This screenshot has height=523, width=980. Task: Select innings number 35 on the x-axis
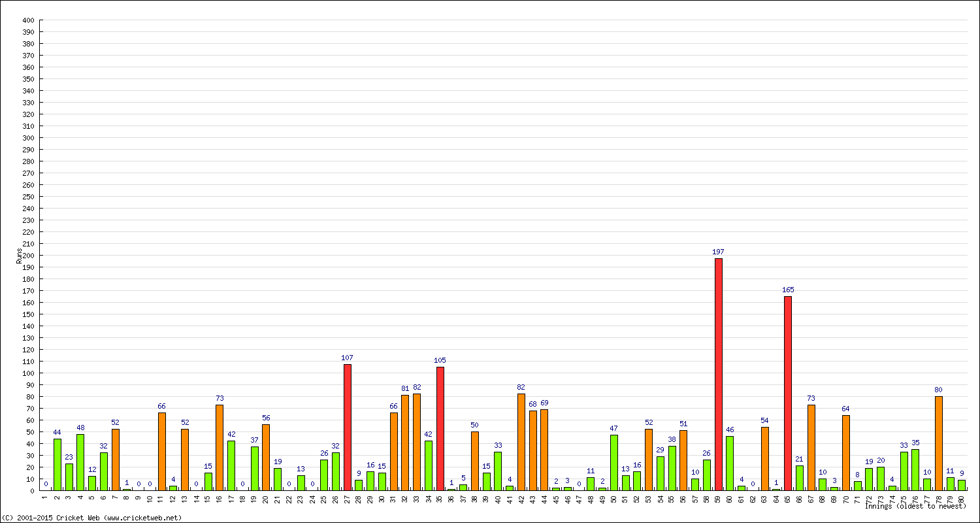pos(440,498)
